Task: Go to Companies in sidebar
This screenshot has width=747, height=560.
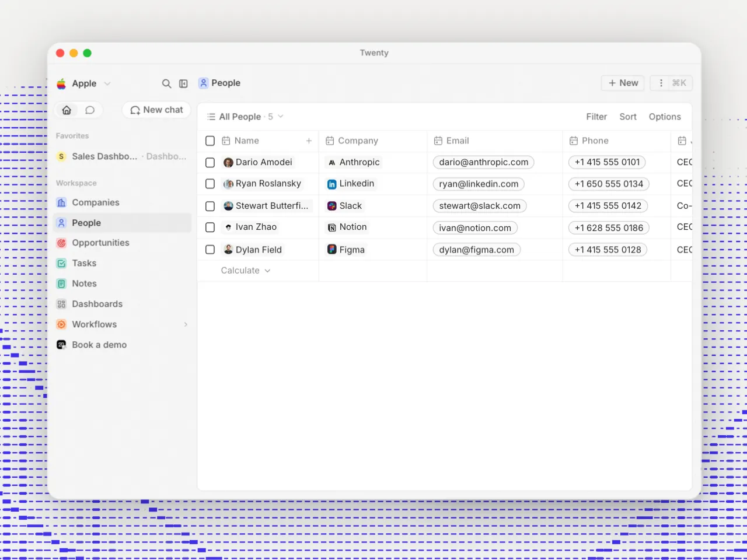Action: coord(123,202)
